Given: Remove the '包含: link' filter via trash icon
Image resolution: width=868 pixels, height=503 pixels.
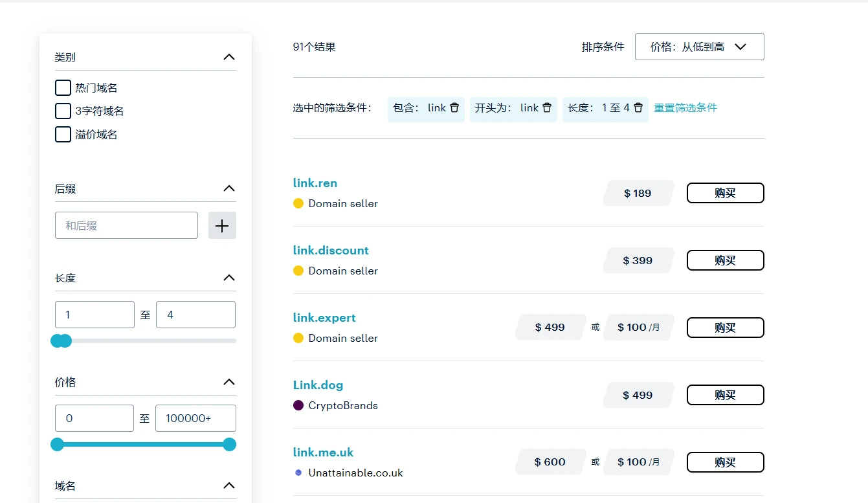Looking at the screenshot, I should (x=454, y=108).
